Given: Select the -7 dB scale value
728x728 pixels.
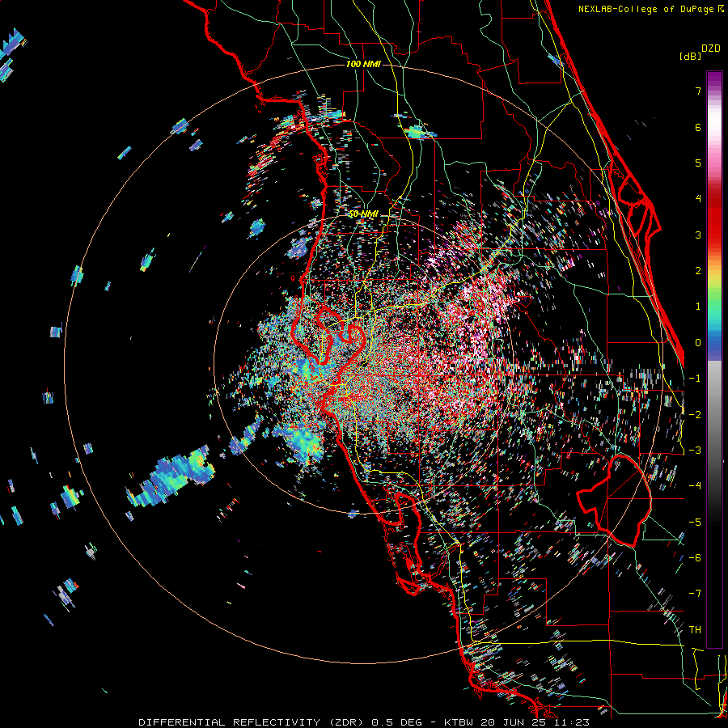Looking at the screenshot, I should point(695,594).
